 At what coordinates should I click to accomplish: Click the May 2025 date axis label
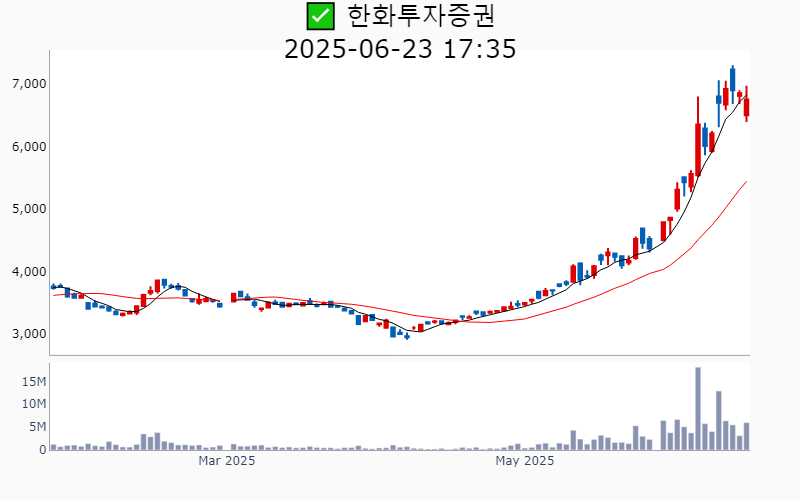(x=524, y=461)
